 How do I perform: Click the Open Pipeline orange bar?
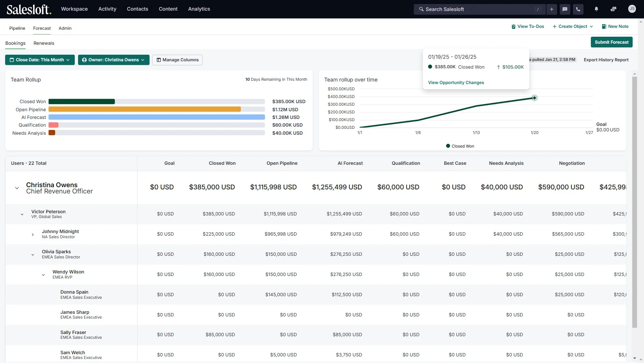pyautogui.click(x=145, y=109)
